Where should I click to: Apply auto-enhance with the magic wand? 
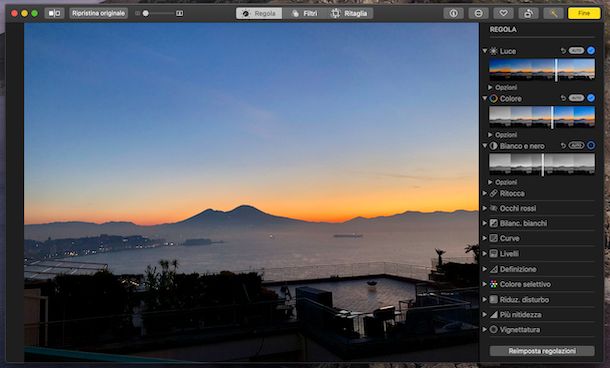click(x=554, y=13)
